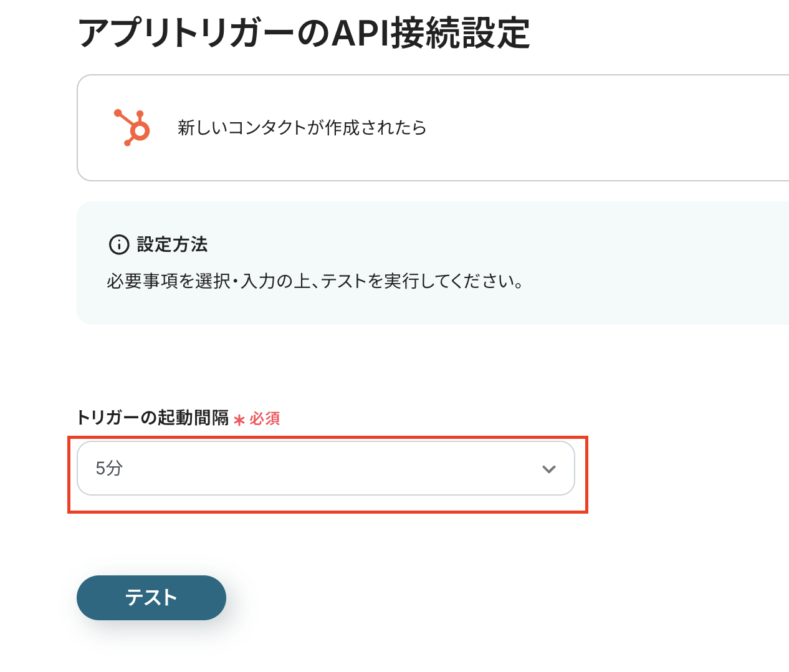Click the アプリトリガーのAPI接続設定 page heading
This screenshot has height=672, width=789.
click(x=304, y=33)
